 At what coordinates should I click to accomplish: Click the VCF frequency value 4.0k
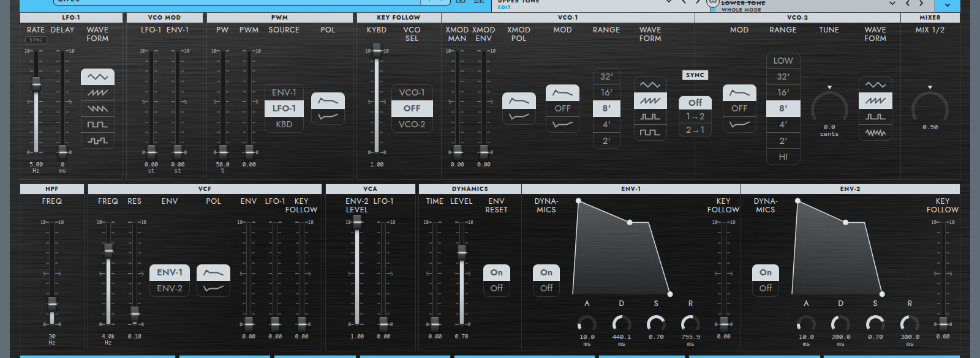tap(108, 337)
